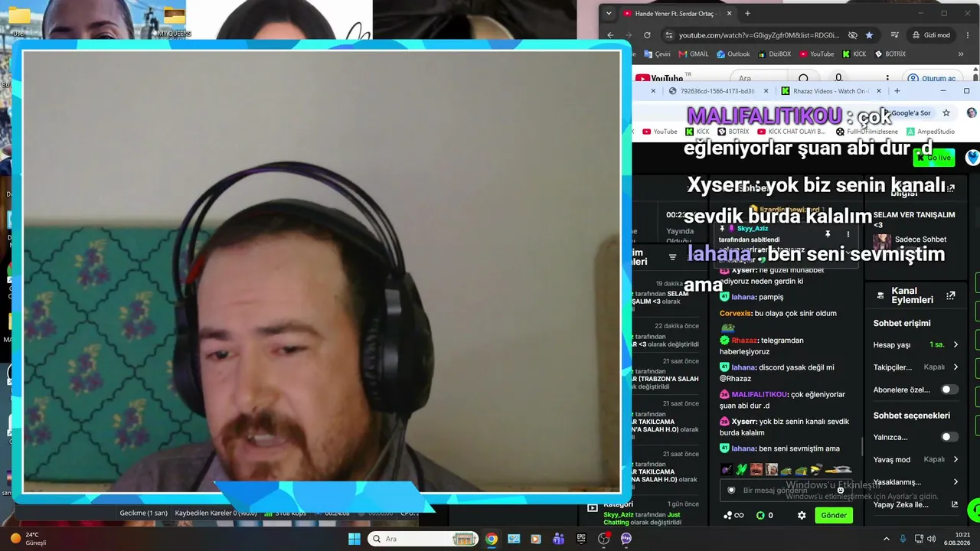Open the Epic Games taskbar icon
Image resolution: width=980 pixels, height=551 pixels.
coord(581,539)
